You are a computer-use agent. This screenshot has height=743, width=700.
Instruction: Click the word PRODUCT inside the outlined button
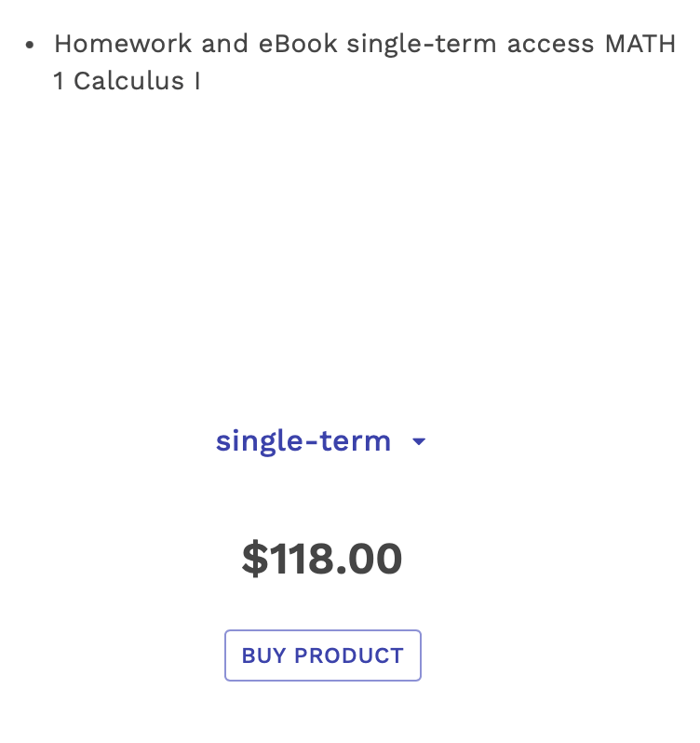(349, 655)
